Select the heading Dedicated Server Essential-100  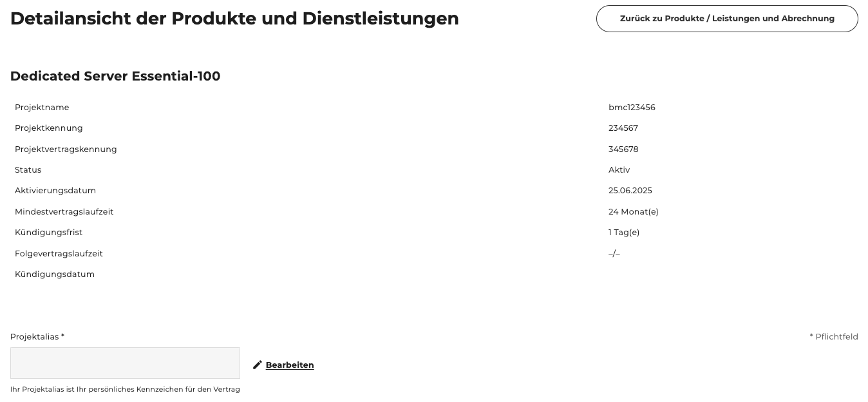pyautogui.click(x=115, y=76)
